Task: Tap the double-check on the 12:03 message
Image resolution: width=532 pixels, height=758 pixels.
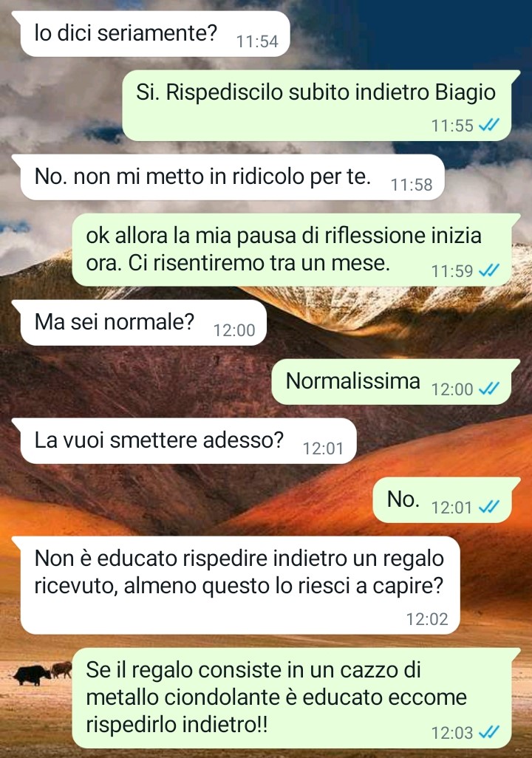Action: (x=488, y=732)
